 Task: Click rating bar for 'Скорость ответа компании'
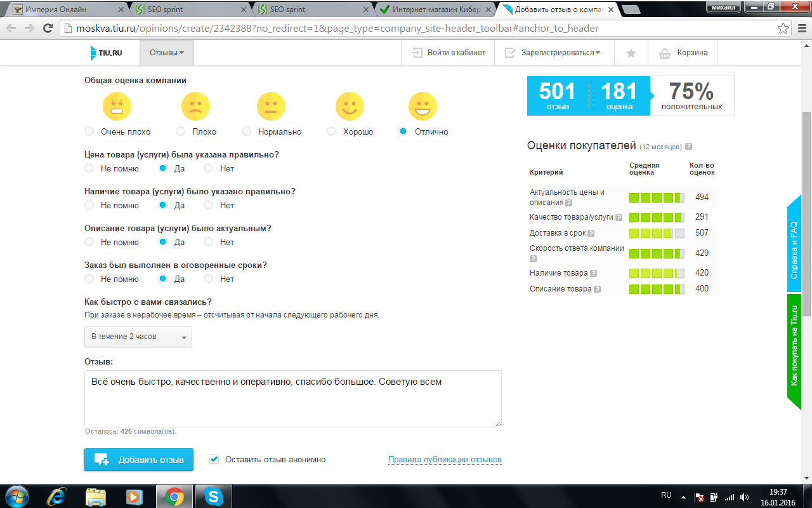(x=657, y=253)
